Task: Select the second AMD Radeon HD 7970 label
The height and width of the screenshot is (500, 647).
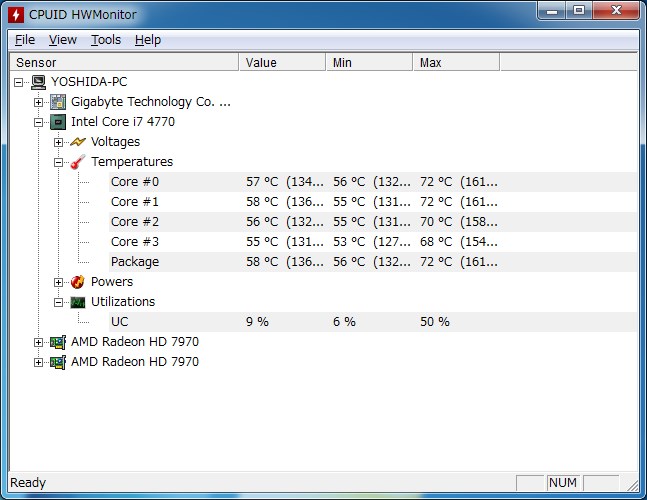Action: (135, 362)
